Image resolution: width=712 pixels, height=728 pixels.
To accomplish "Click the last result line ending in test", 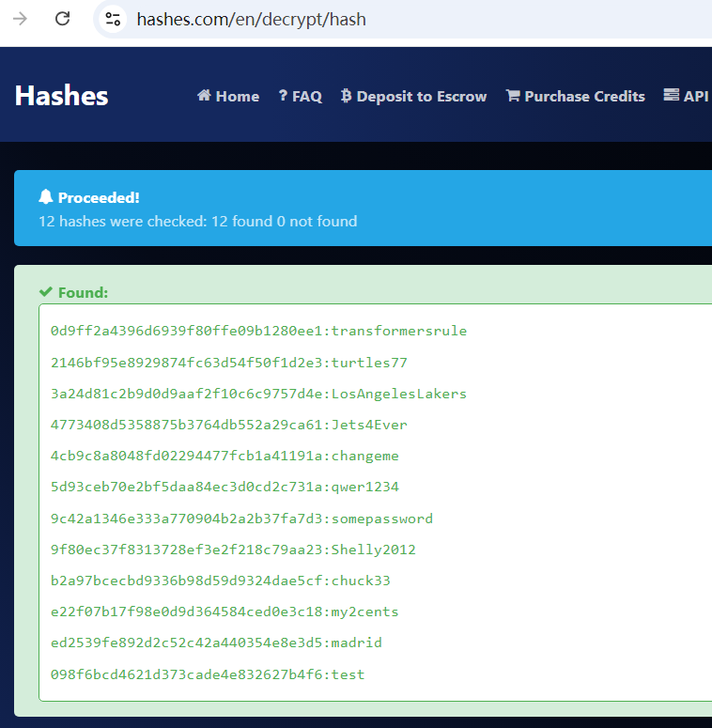I will click(208, 674).
